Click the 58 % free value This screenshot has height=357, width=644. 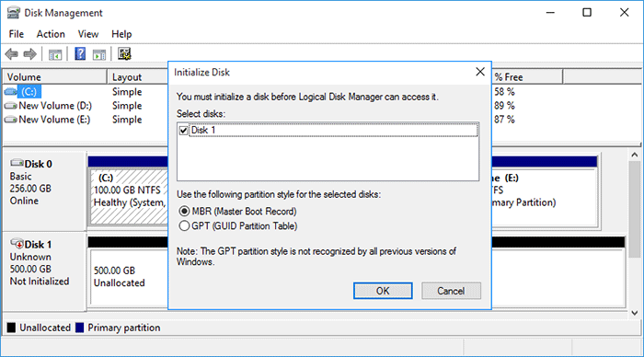[x=504, y=92]
